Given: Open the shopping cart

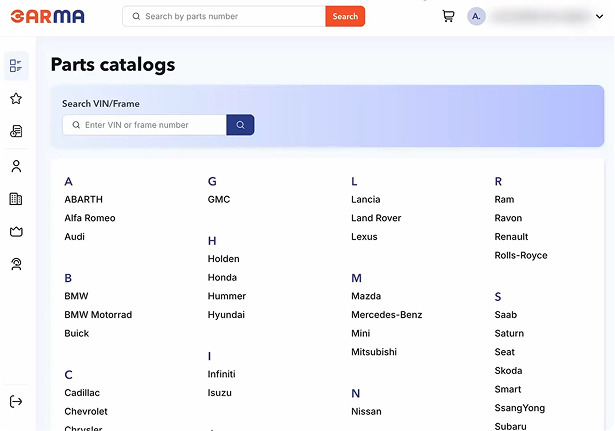Looking at the screenshot, I should pyautogui.click(x=448, y=16).
